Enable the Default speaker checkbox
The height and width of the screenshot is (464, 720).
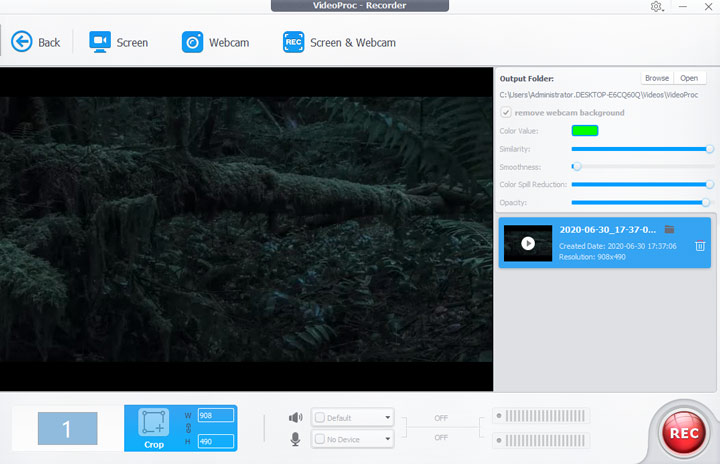click(x=320, y=417)
